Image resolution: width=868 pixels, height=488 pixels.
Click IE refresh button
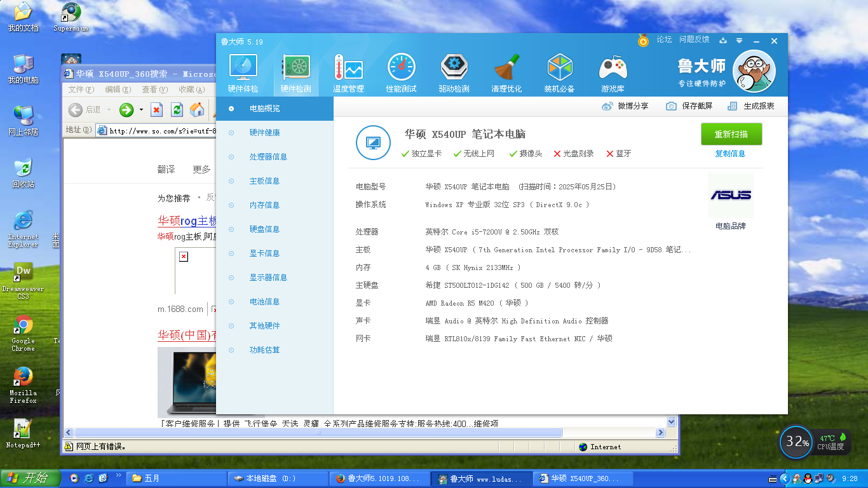pyautogui.click(x=177, y=110)
